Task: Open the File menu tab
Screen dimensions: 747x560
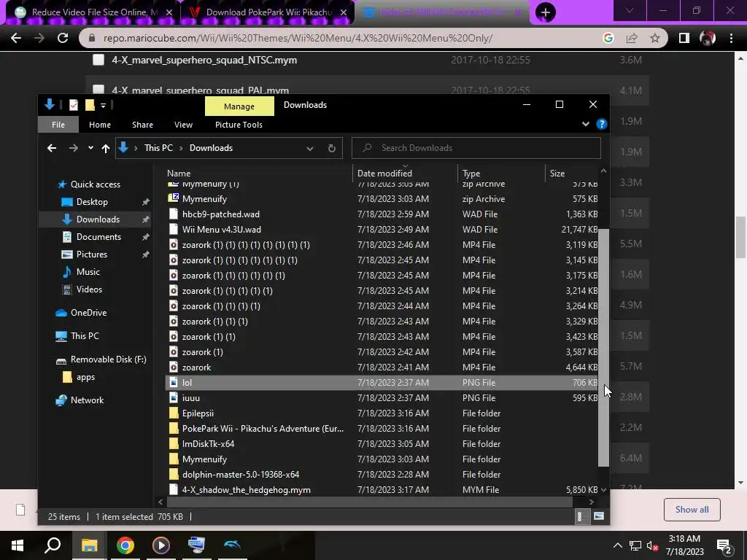Action: coord(58,125)
